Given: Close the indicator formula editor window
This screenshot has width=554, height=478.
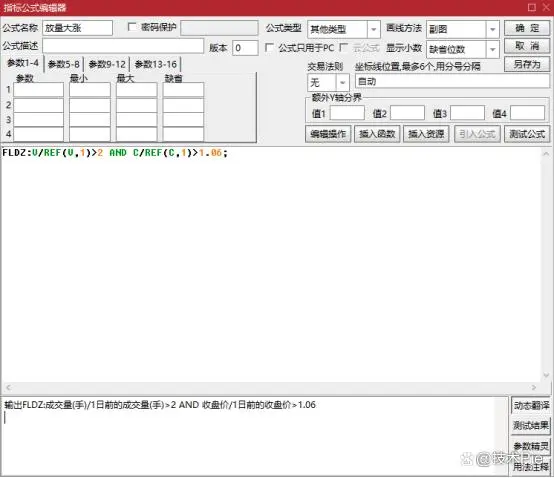Looking at the screenshot, I should 546,7.
